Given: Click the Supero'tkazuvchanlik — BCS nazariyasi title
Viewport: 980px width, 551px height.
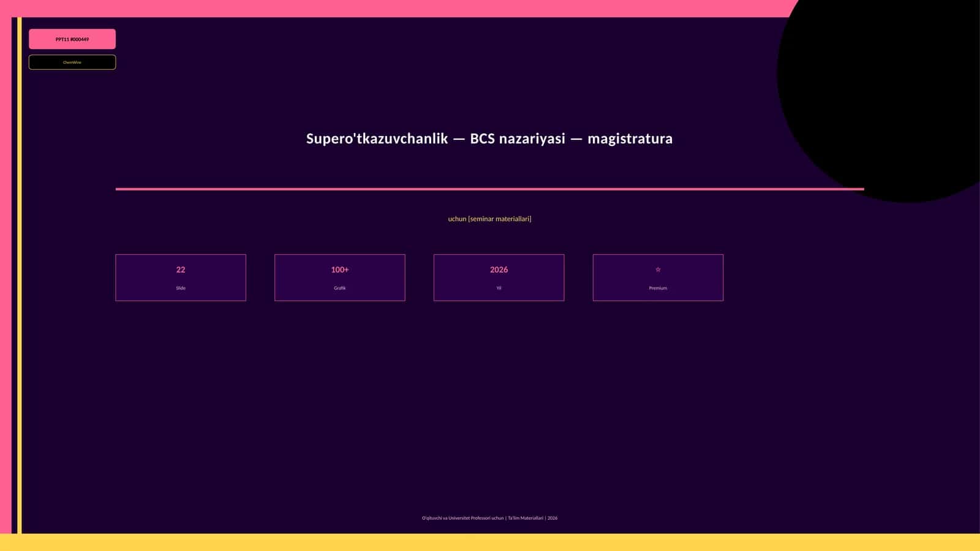Looking at the screenshot, I should [x=489, y=139].
